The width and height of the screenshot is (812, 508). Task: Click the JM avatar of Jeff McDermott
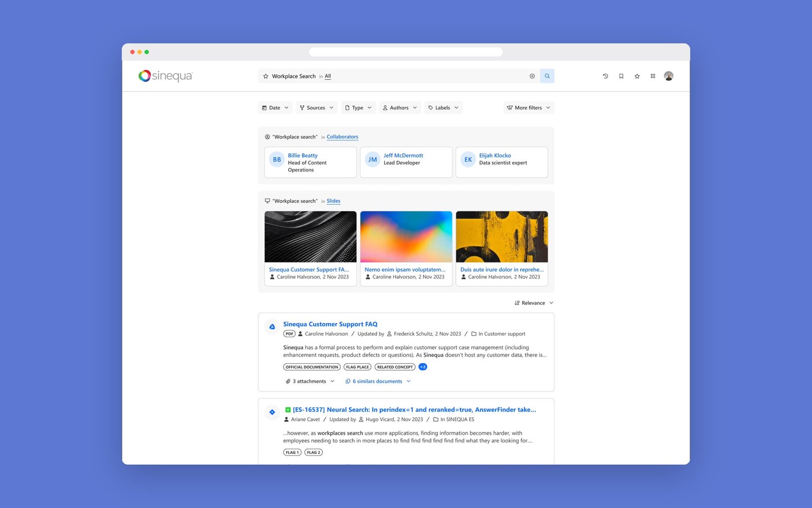tap(373, 160)
